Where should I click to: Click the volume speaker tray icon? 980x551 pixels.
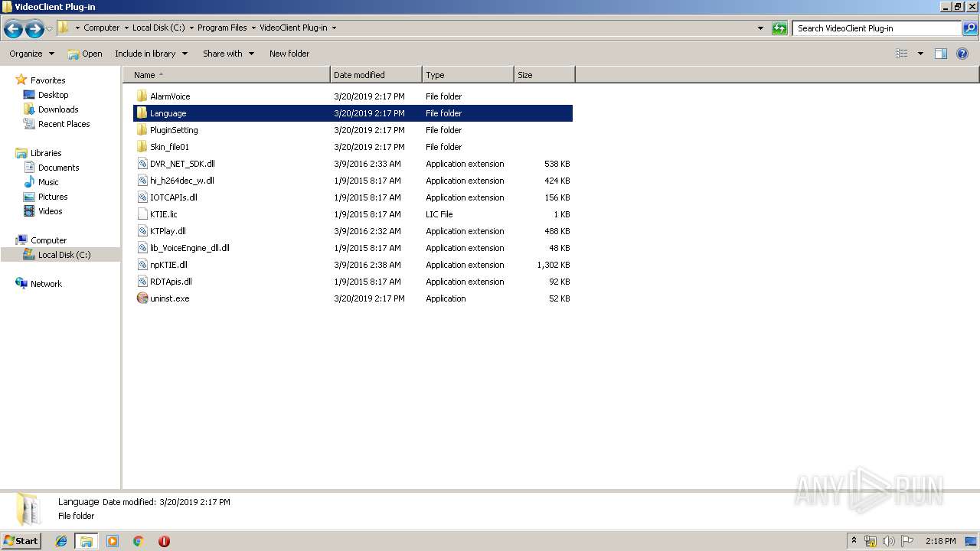(889, 541)
